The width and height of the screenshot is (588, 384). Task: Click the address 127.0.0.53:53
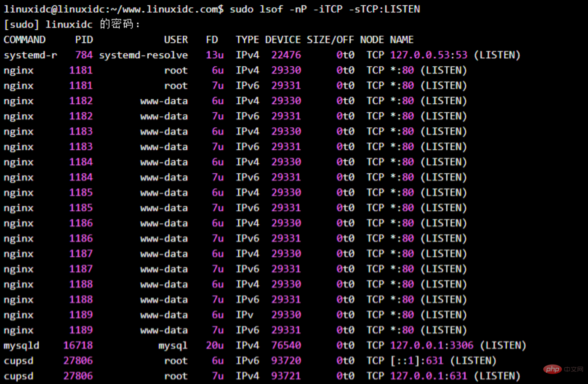[429, 55]
